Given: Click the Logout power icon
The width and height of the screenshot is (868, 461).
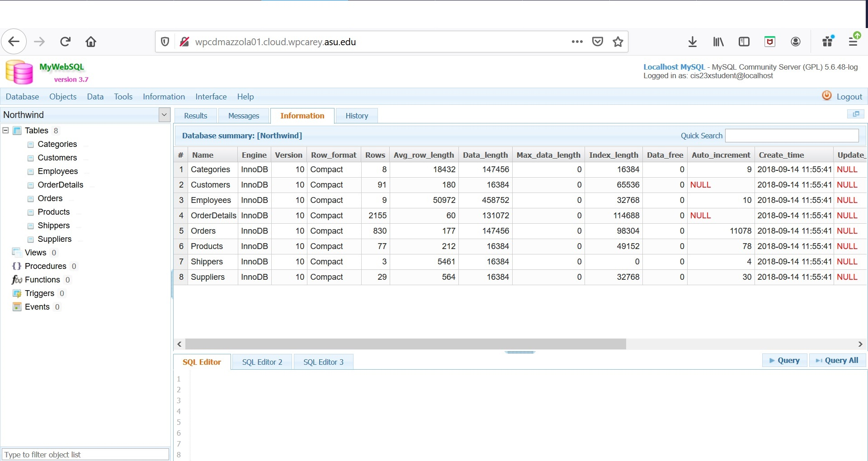Looking at the screenshot, I should 827,96.
